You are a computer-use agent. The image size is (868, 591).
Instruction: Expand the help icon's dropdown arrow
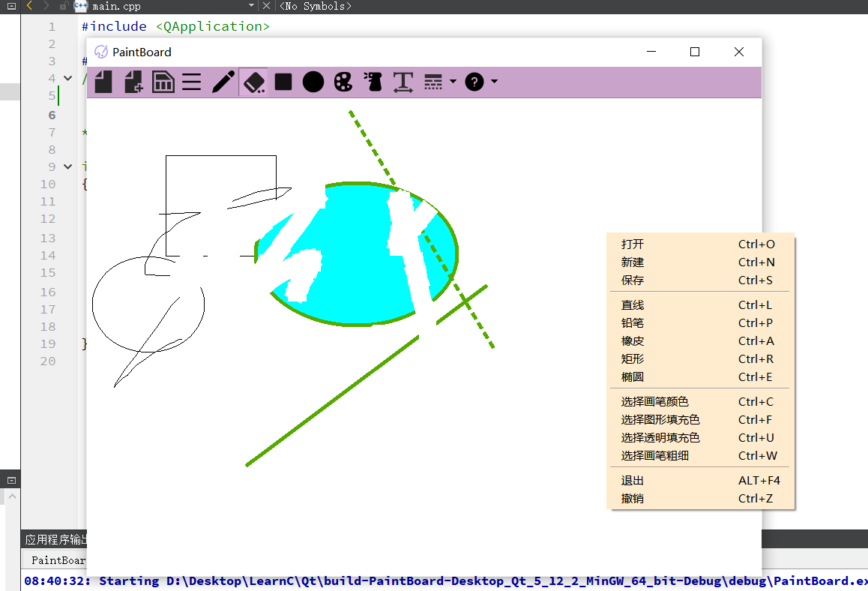pos(492,82)
